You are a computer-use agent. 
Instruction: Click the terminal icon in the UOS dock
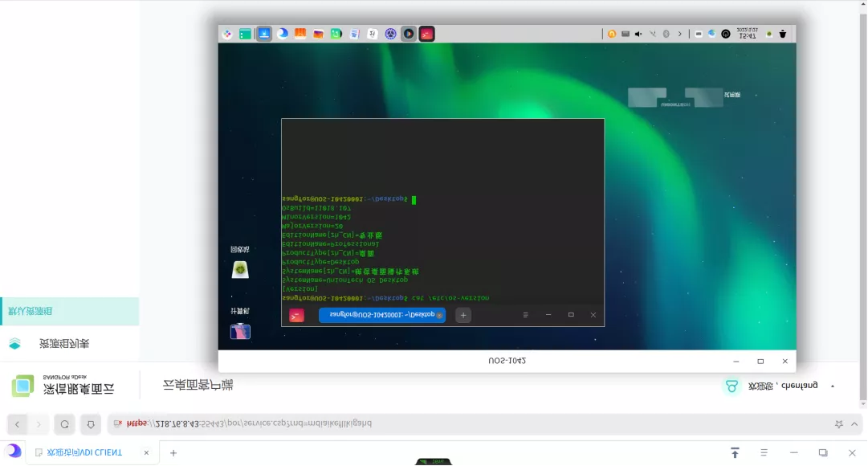tap(427, 34)
